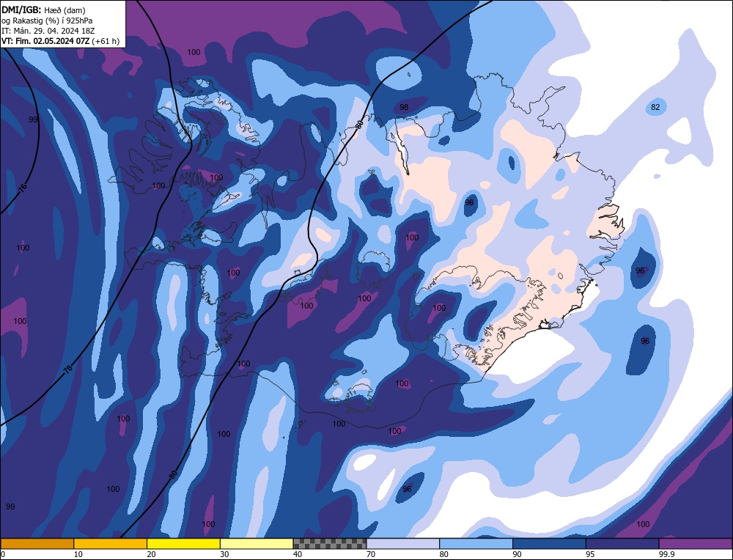
Task: Click the "99.9" legend tick label
Action: [x=666, y=554]
